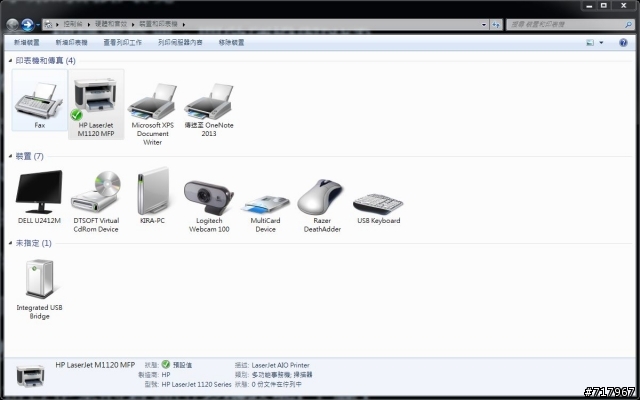Select the MultiCard Device icon
This screenshot has width=640, height=400.
pyautogui.click(x=265, y=213)
